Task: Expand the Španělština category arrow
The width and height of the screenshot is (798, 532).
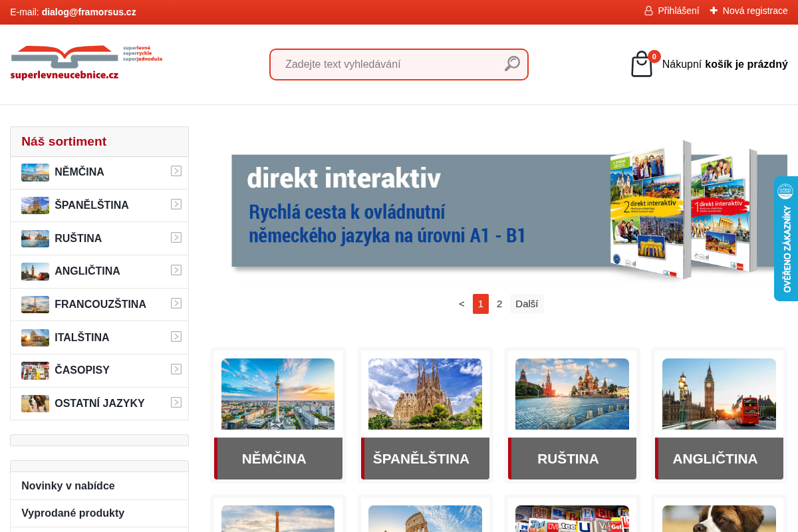Action: tap(176, 204)
